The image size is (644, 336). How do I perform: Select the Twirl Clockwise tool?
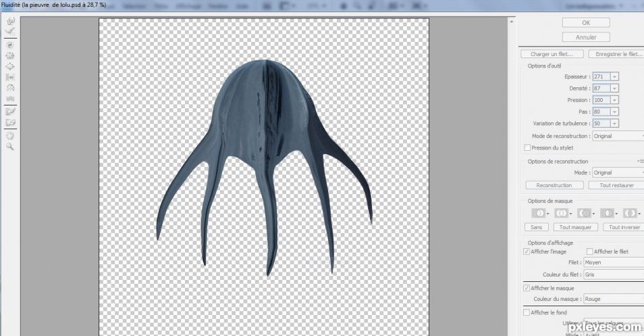(10, 45)
